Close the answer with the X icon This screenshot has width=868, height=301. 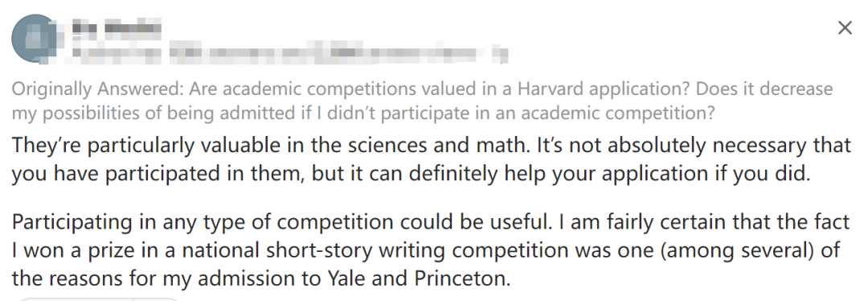[845, 27]
